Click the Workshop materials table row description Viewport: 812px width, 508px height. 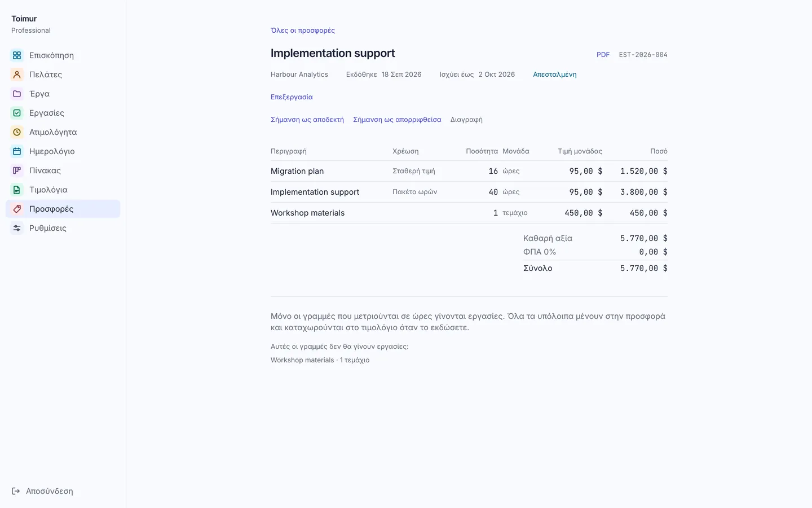[x=307, y=213]
